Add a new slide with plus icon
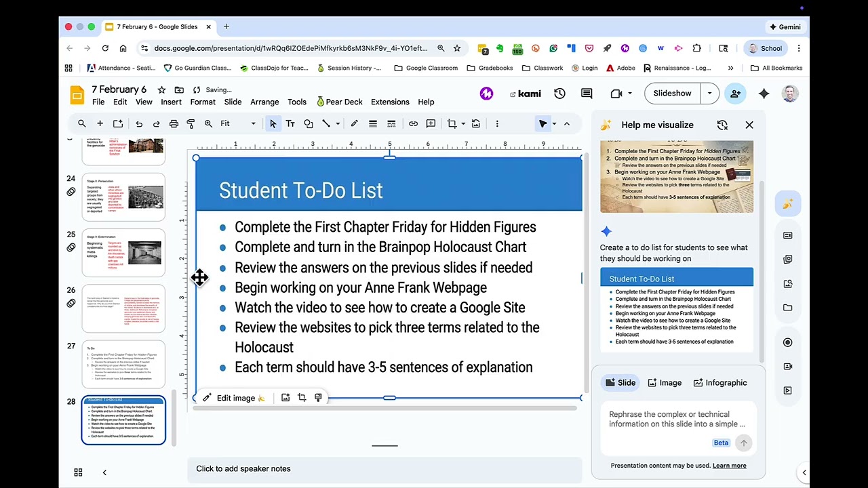The height and width of the screenshot is (488, 868). [100, 123]
